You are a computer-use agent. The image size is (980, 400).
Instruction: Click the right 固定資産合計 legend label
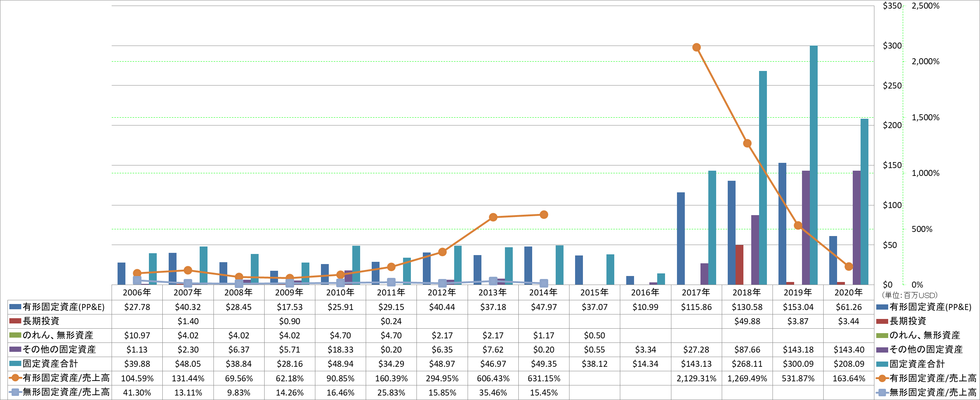pyautogui.click(x=917, y=363)
